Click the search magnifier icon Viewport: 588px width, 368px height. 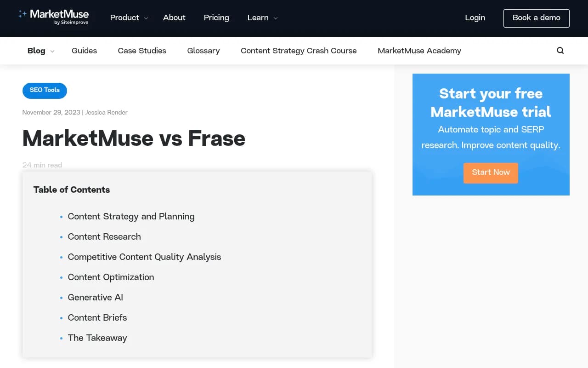point(560,51)
